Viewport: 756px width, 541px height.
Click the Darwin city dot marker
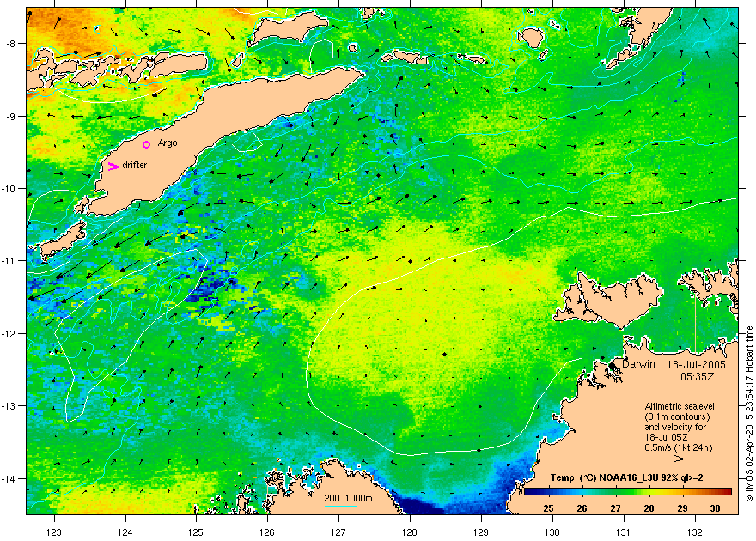(612, 365)
